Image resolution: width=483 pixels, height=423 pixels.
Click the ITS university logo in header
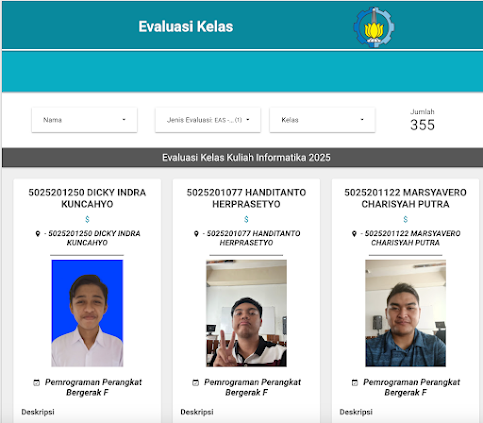pos(374,27)
